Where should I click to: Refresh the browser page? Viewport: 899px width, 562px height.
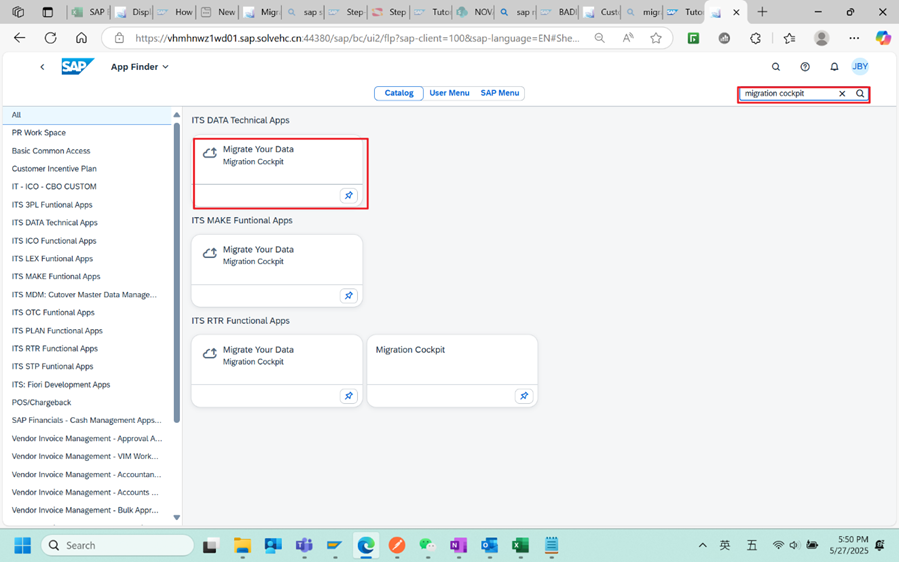coord(50,38)
